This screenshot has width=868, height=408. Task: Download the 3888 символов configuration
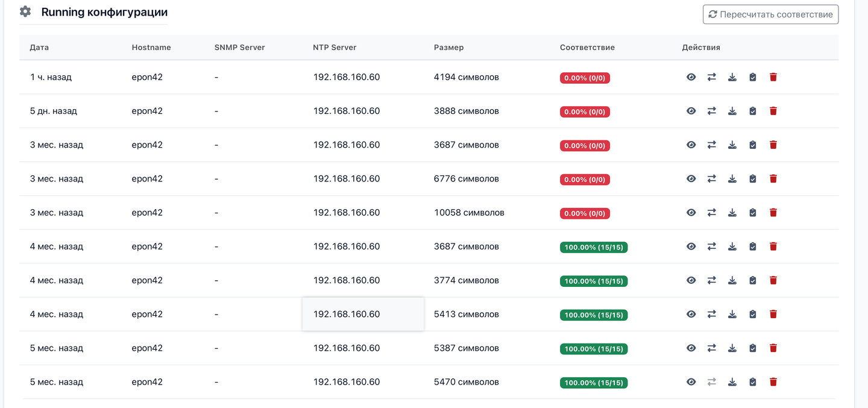732,111
